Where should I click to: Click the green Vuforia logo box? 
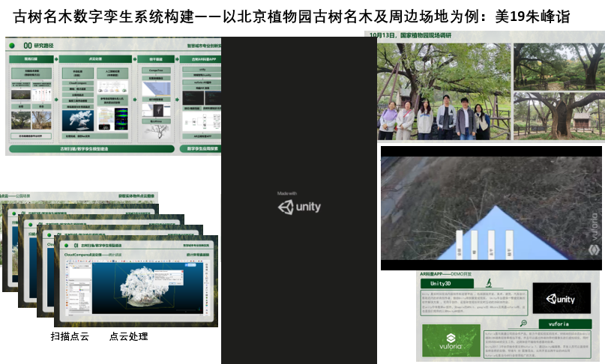point(451,340)
